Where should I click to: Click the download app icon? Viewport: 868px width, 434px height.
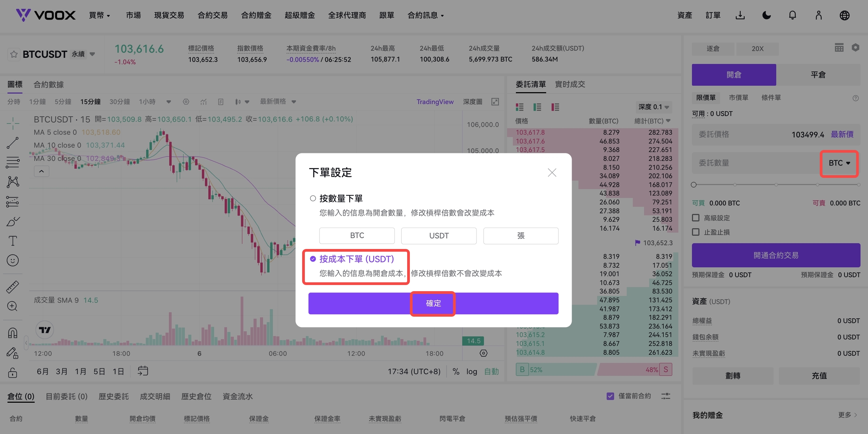tap(740, 15)
